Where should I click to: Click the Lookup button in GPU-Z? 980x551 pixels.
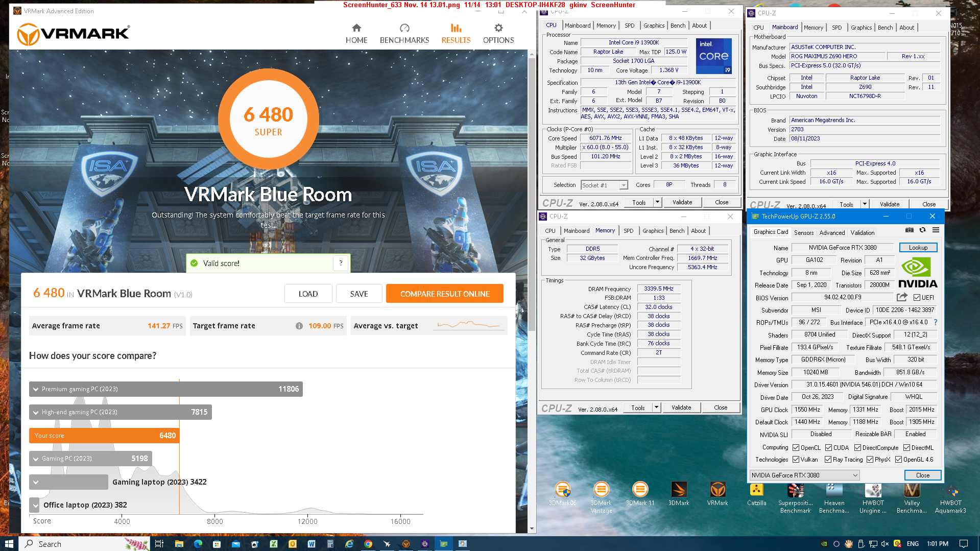918,248
